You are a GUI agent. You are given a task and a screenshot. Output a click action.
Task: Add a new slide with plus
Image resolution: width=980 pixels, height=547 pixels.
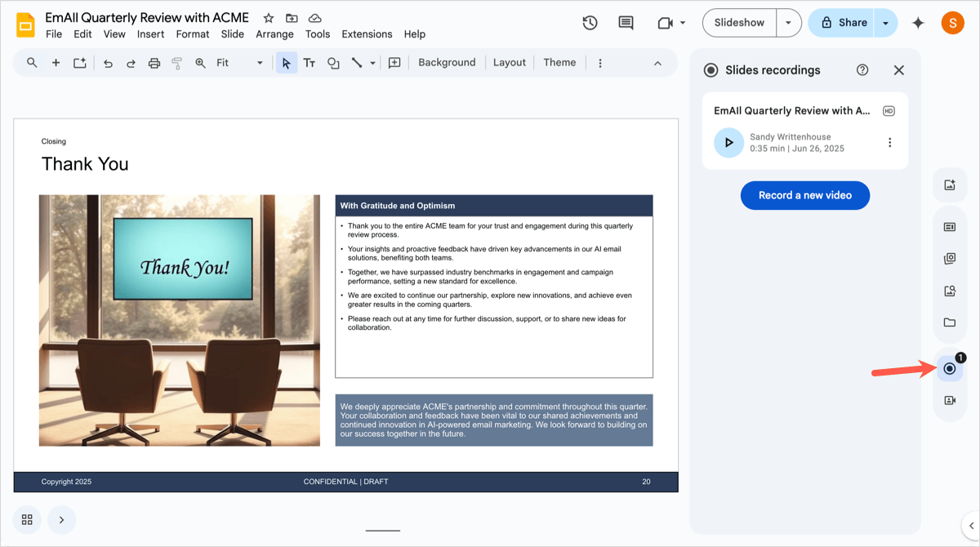(56, 63)
